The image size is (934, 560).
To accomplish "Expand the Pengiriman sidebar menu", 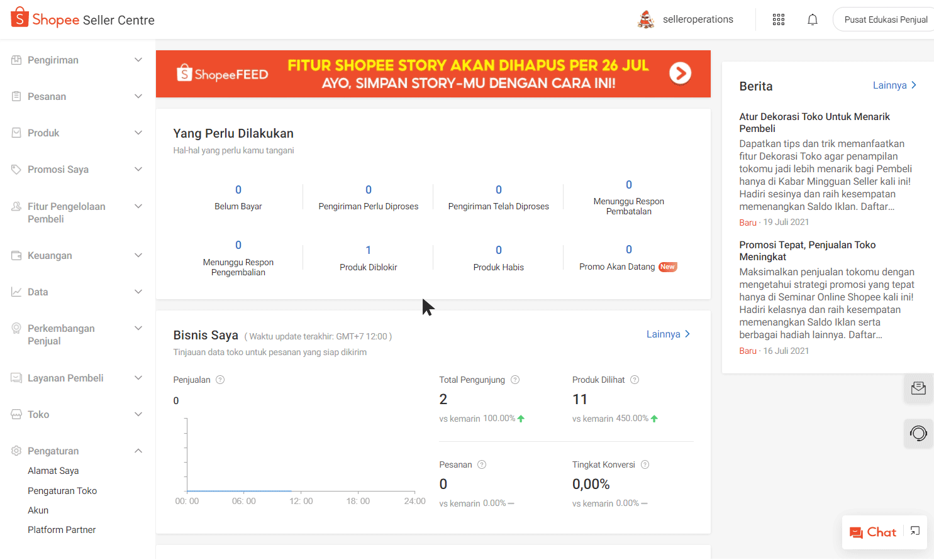I will tap(138, 60).
